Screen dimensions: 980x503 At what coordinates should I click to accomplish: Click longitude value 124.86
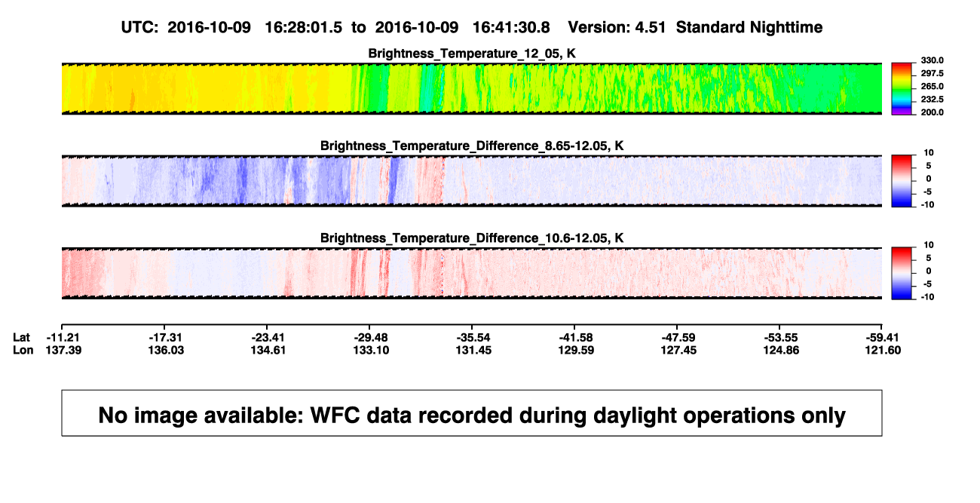[782, 350]
